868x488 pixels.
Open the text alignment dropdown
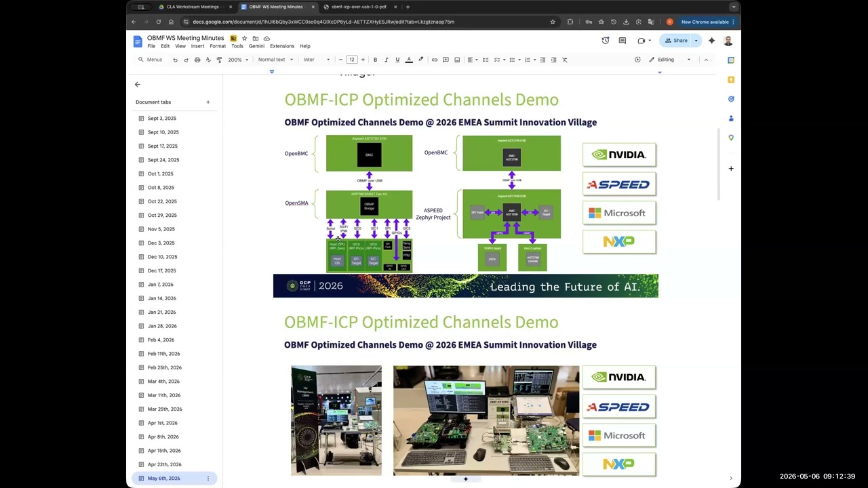click(x=472, y=60)
